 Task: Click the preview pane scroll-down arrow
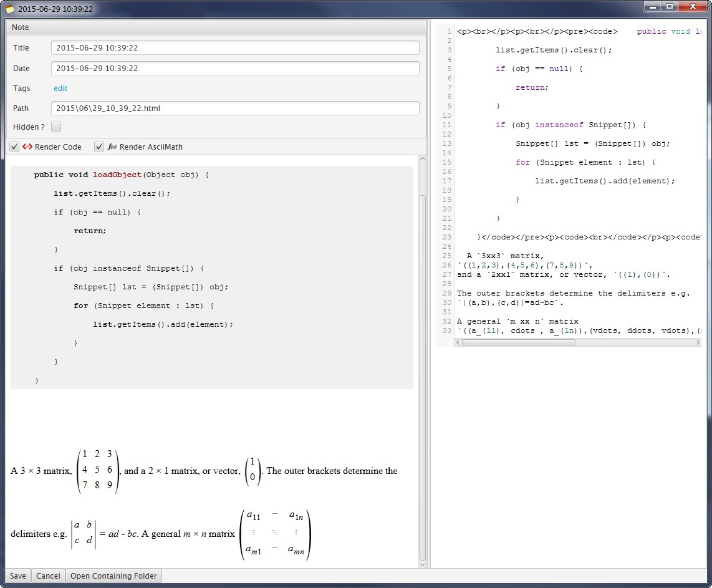click(422, 564)
